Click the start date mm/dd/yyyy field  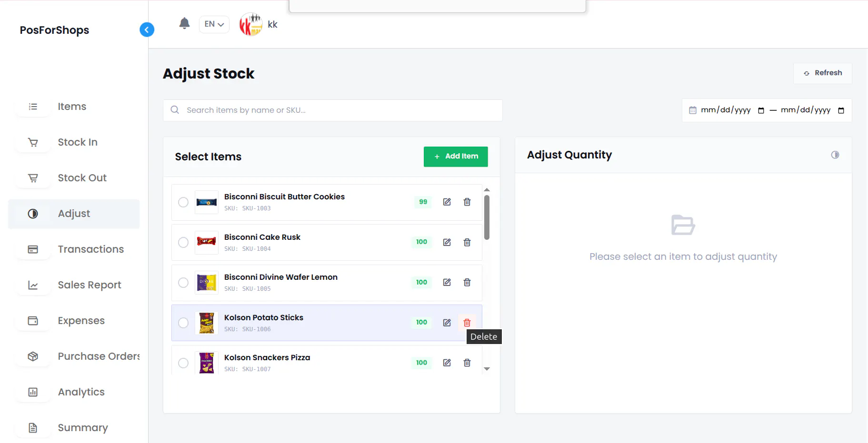(725, 110)
